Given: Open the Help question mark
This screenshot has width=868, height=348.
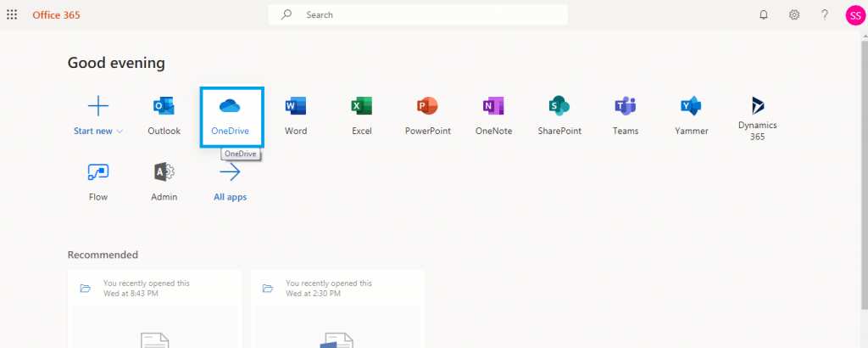Looking at the screenshot, I should pyautogui.click(x=825, y=15).
